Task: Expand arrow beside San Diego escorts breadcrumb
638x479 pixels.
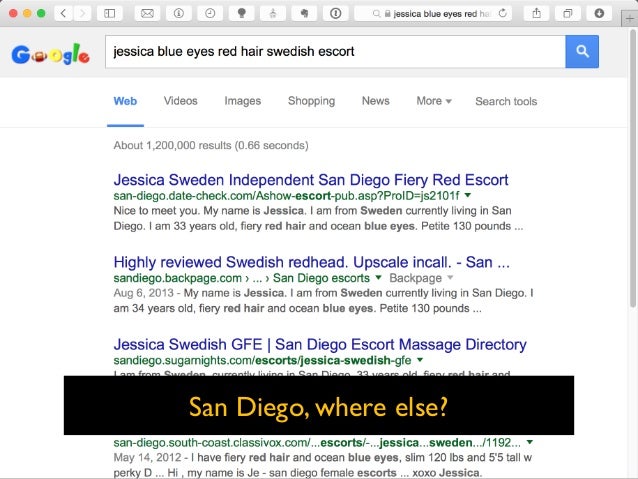Action: [x=378, y=278]
